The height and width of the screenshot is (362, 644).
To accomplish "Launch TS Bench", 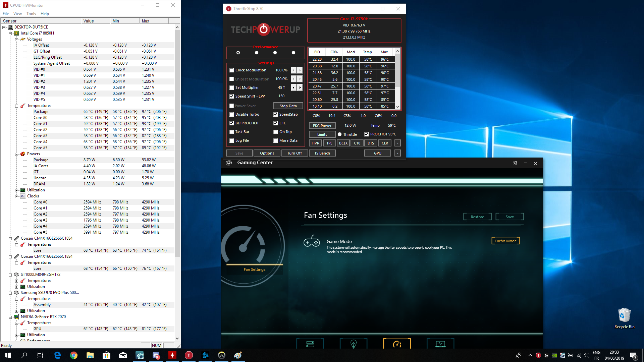I will point(322,153).
